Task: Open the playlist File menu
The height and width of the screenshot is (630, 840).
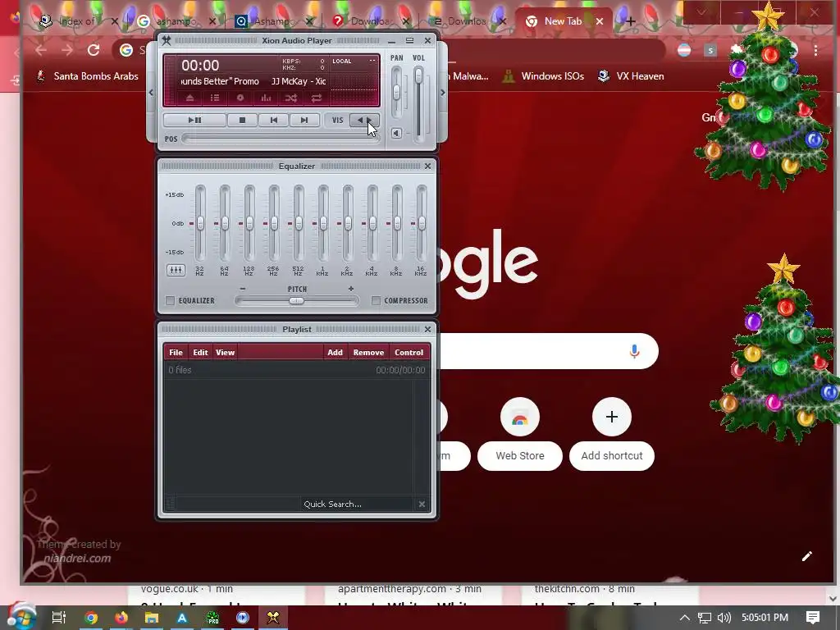Action: pyautogui.click(x=176, y=352)
